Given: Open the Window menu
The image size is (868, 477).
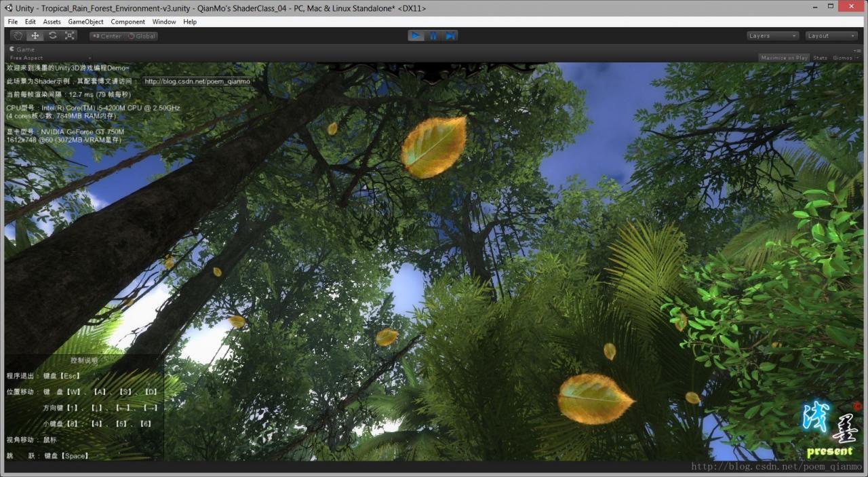Looking at the screenshot, I should [164, 22].
